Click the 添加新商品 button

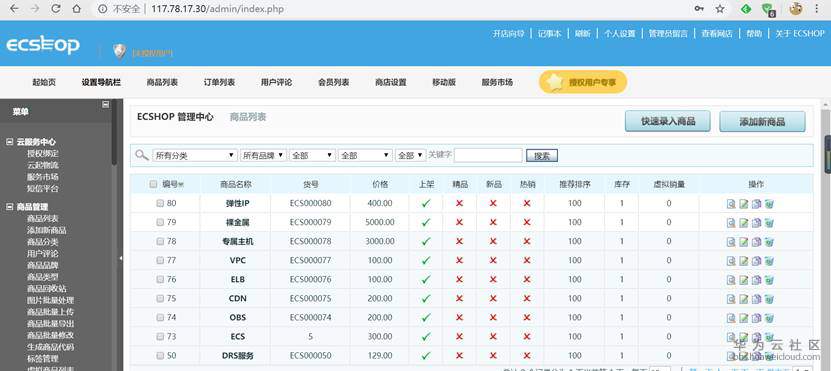[x=762, y=121]
